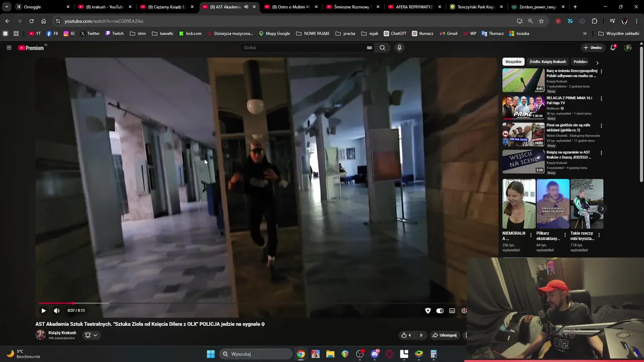Select the Podobne filter chip

click(x=581, y=62)
